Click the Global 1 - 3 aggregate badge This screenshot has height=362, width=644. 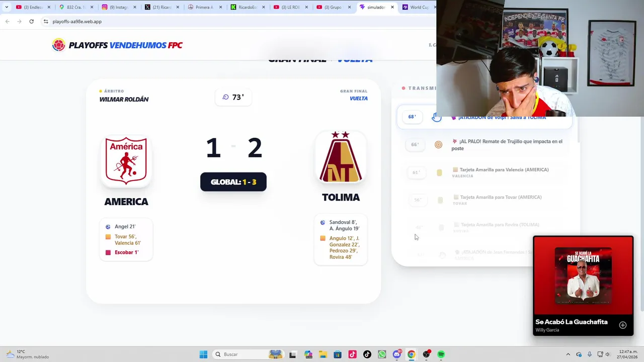point(233,182)
